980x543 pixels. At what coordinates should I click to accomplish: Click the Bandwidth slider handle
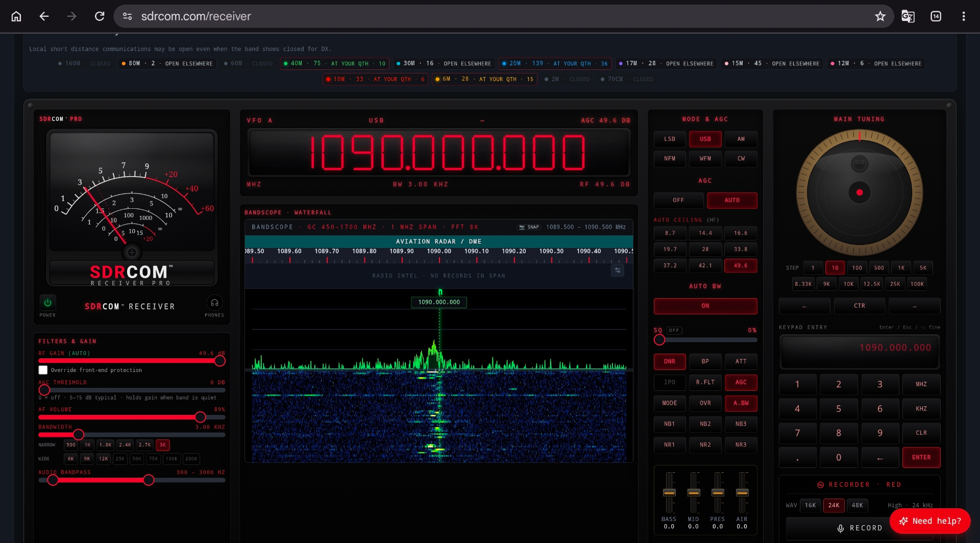click(x=78, y=435)
